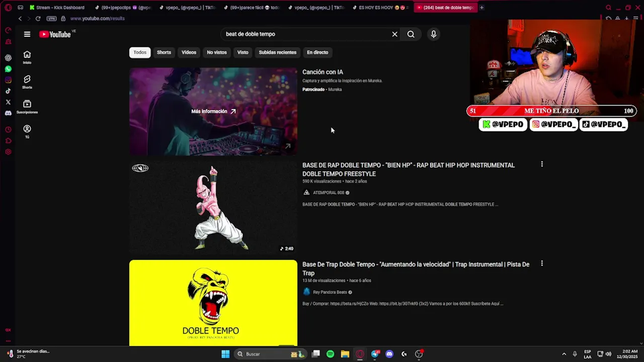Click the site security padlock icon
644x362 pixels.
pos(63,19)
